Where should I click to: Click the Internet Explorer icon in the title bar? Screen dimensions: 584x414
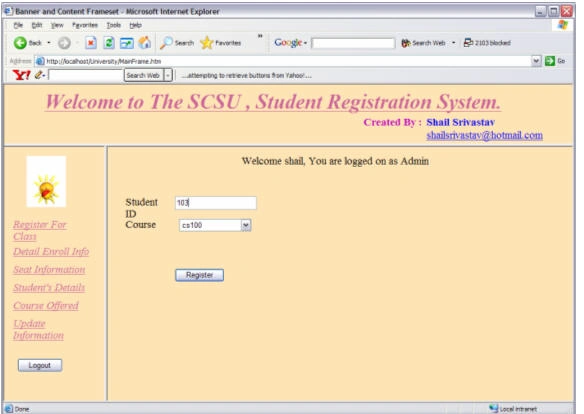click(x=8, y=12)
